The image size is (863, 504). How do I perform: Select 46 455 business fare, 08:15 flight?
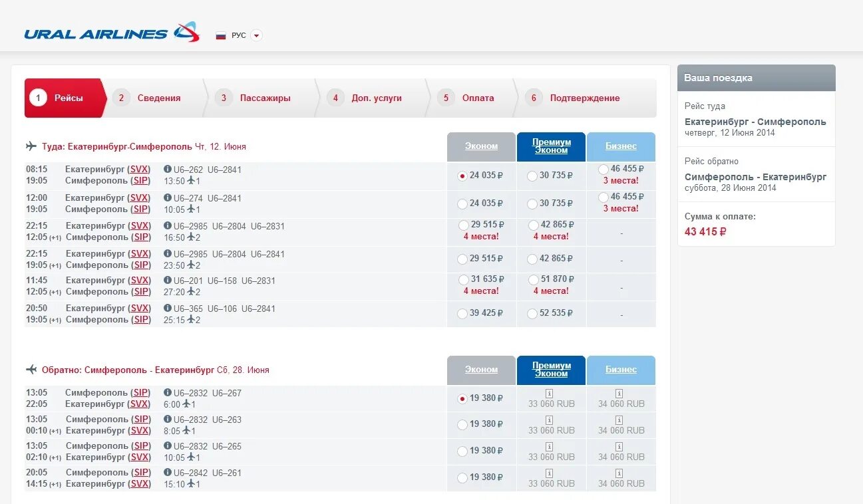tap(604, 170)
